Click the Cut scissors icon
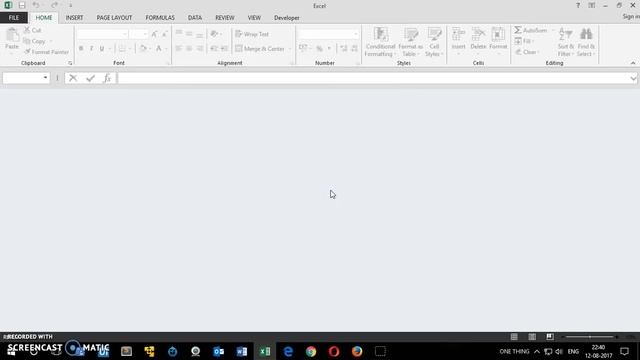Image resolution: width=640 pixels, height=360 pixels. pos(27,30)
